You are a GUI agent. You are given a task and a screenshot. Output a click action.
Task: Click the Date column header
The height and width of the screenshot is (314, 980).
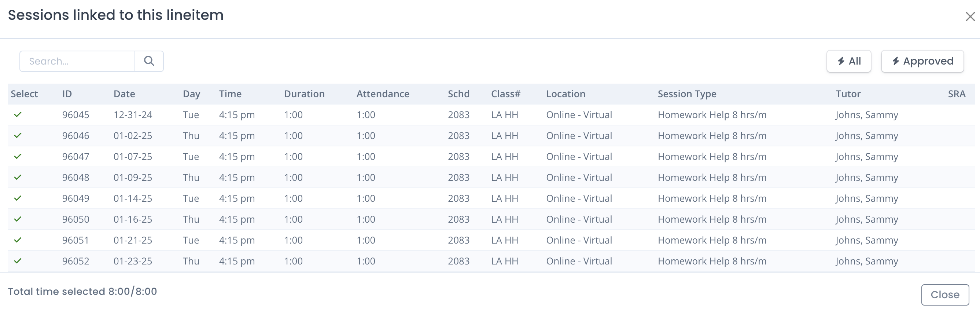(x=124, y=94)
